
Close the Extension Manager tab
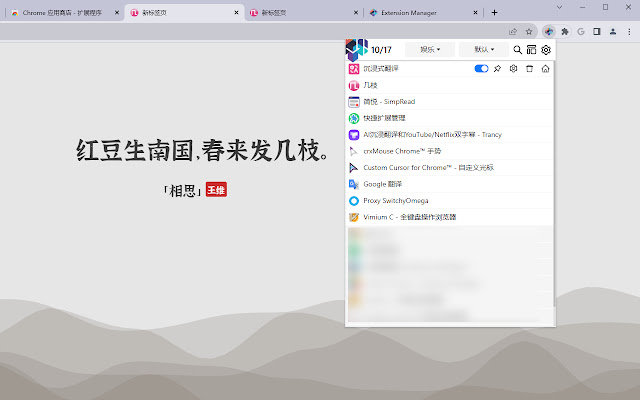(475, 13)
